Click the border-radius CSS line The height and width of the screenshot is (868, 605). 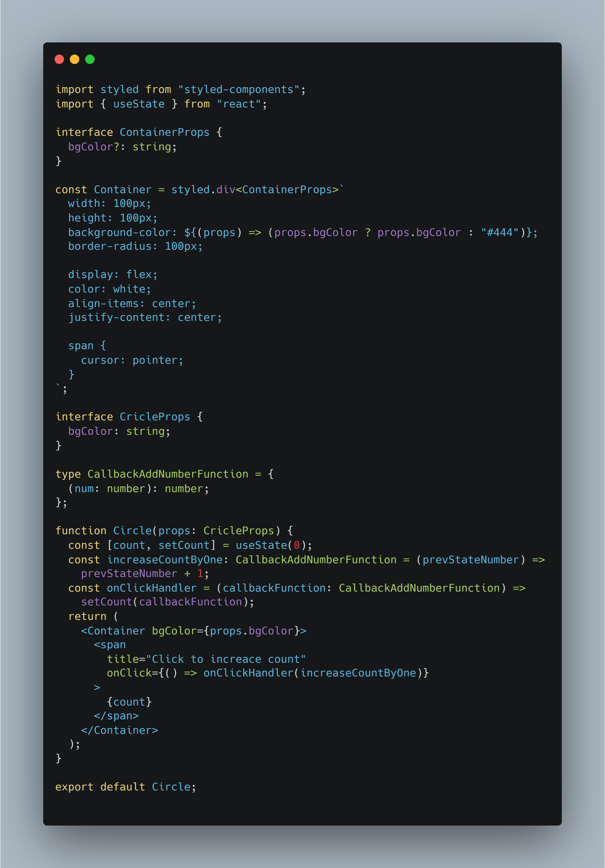click(135, 246)
